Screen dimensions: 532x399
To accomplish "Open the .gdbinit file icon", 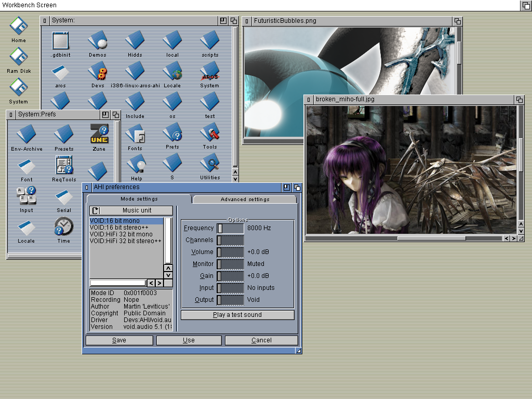I will pos(61,41).
